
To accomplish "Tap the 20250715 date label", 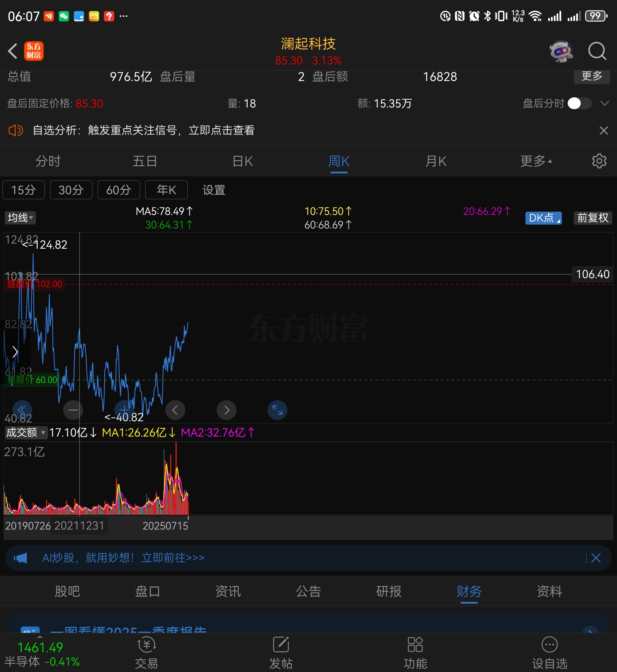I will coord(165,526).
